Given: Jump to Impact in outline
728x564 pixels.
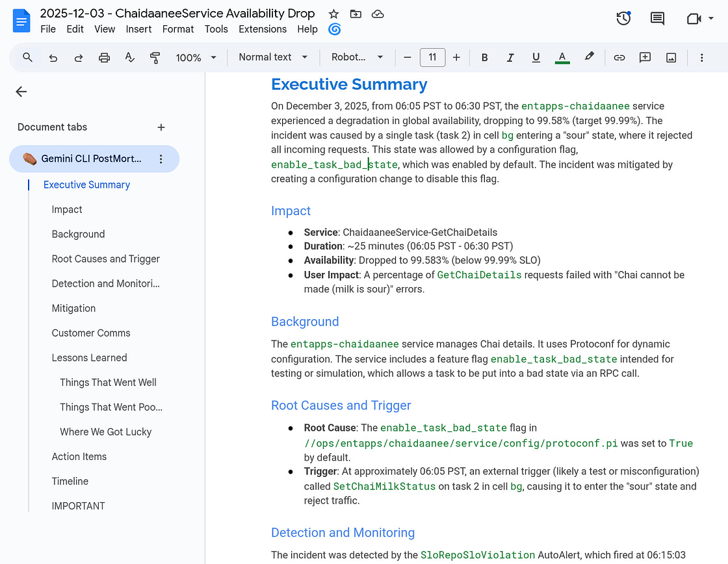Looking at the screenshot, I should (x=67, y=209).
